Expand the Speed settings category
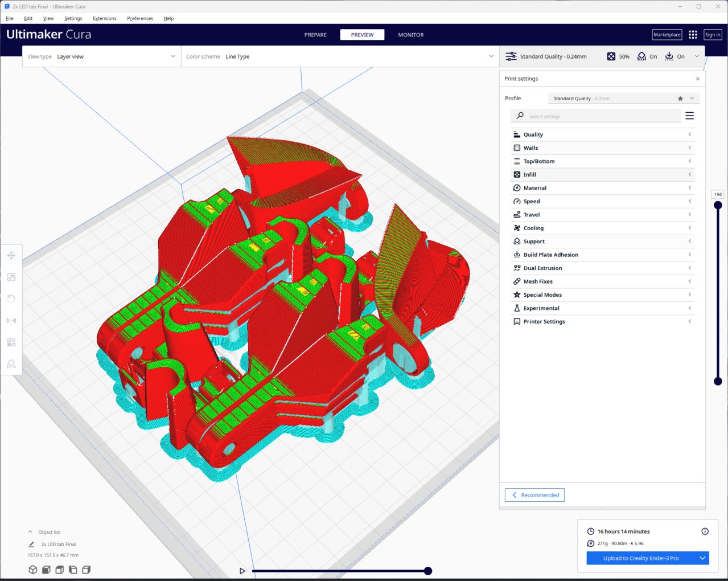The width and height of the screenshot is (728, 581). click(x=602, y=201)
